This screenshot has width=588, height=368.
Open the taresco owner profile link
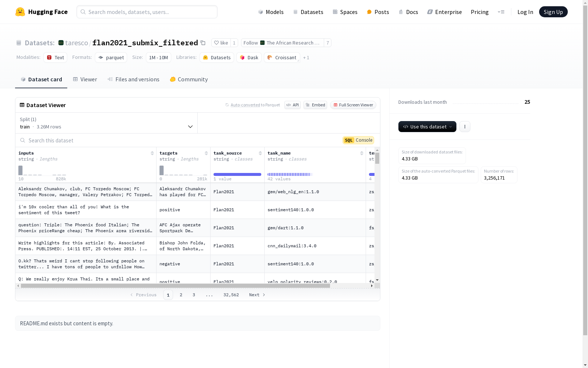pos(76,43)
